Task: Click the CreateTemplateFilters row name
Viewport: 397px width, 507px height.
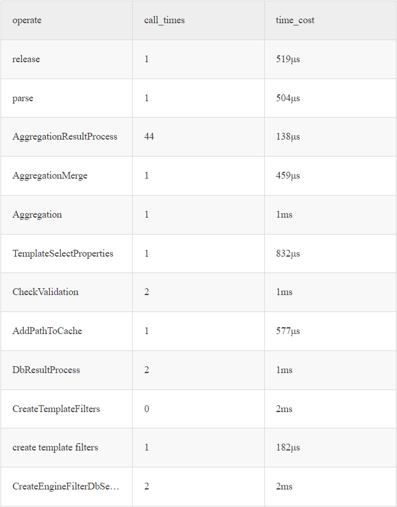Action: click(x=56, y=409)
